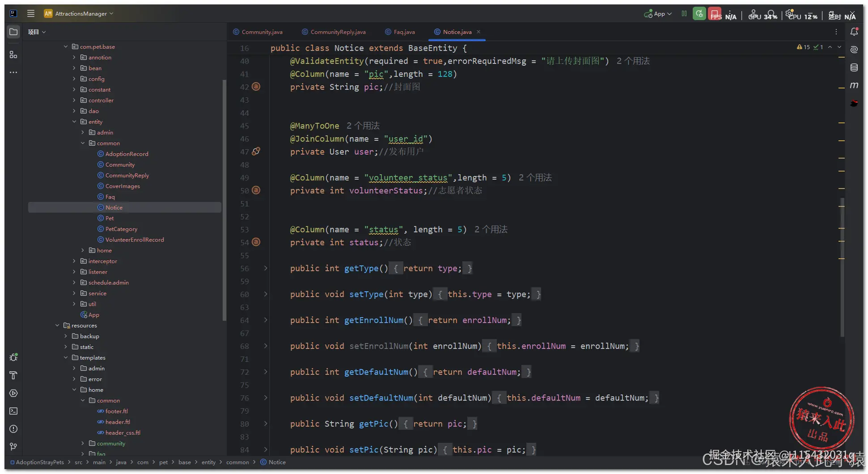
Task: Open the Git tool window
Action: tap(13, 447)
